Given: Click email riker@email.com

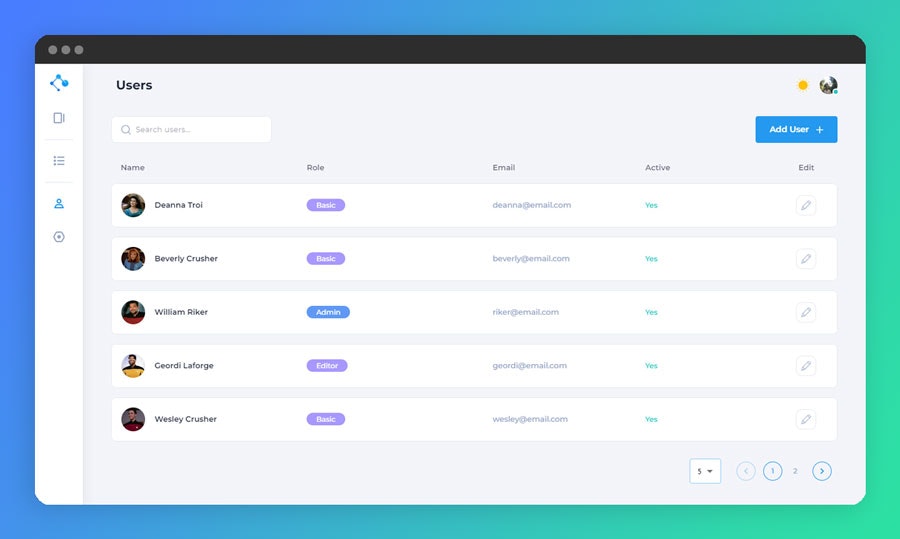Looking at the screenshot, I should coord(525,312).
